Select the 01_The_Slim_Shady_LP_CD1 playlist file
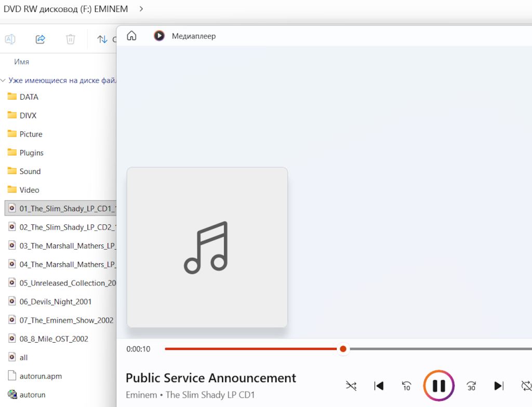This screenshot has height=407, width=532. (x=60, y=208)
